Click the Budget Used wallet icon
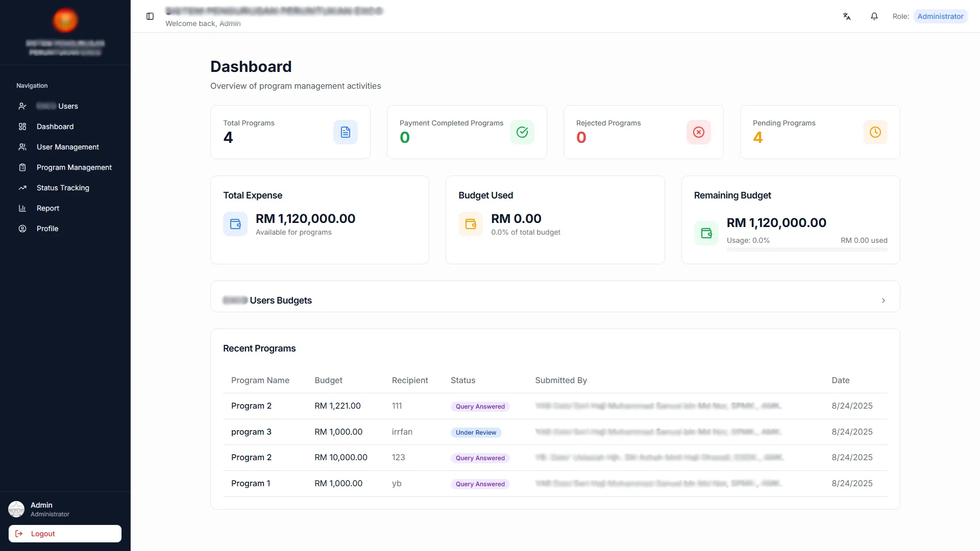The image size is (980, 551). coord(471,224)
